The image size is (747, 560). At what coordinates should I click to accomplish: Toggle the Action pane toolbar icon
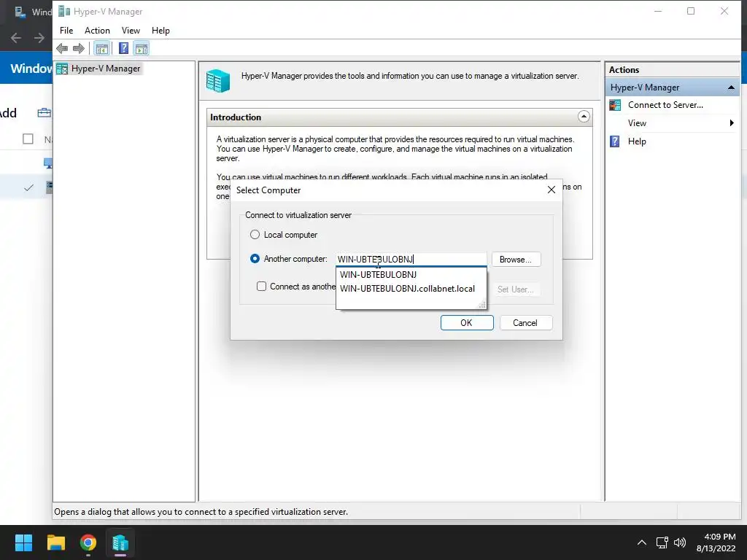click(x=142, y=48)
